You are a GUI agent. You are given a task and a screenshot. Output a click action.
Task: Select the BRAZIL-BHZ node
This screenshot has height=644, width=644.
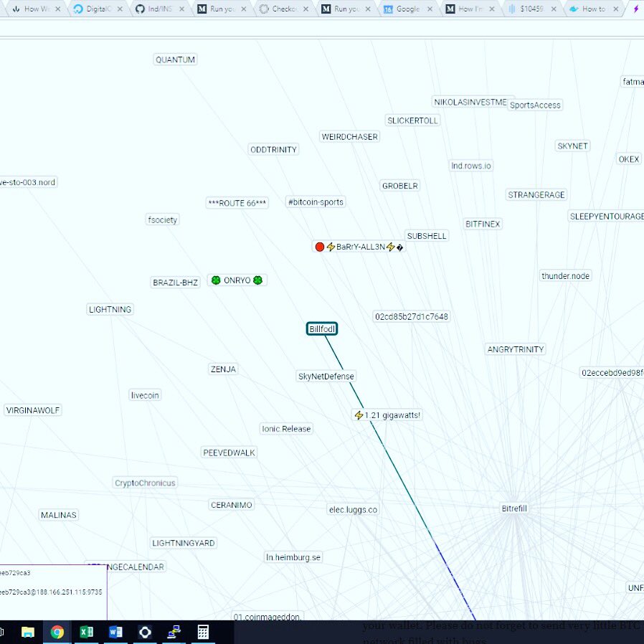point(176,283)
